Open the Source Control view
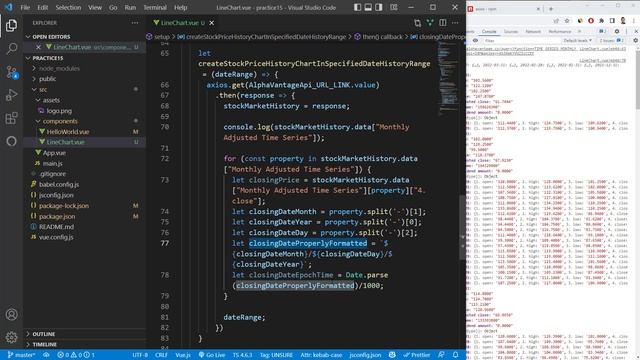 tap(11, 72)
